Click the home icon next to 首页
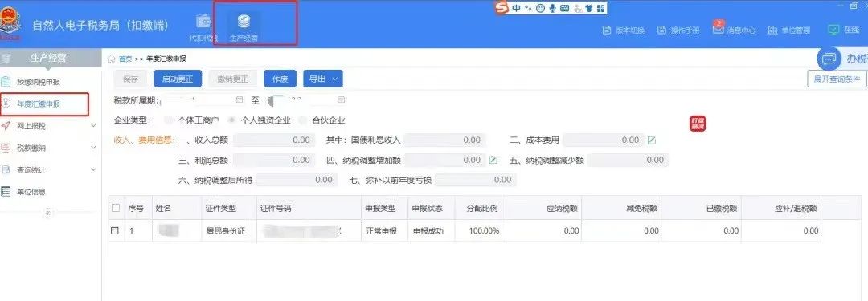 [x=111, y=59]
